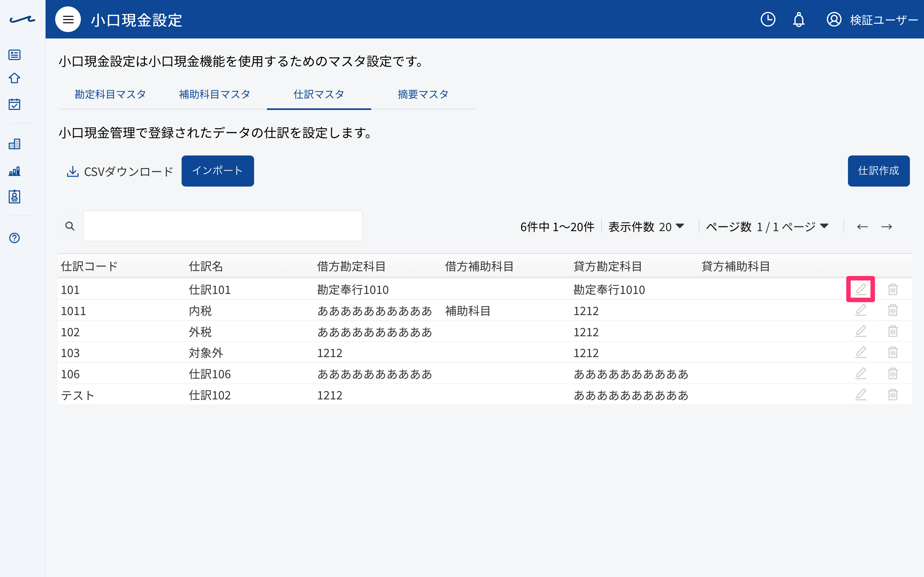Viewport: 924px width, 577px height.
Task: Edit the 対象外 row pencil icon
Action: [x=860, y=352]
